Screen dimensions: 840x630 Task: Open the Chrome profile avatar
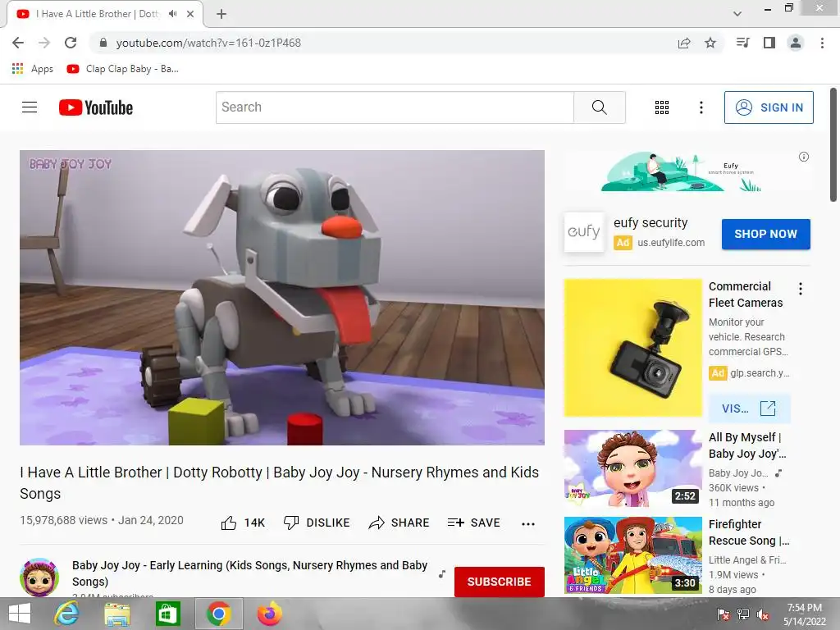[796, 43]
